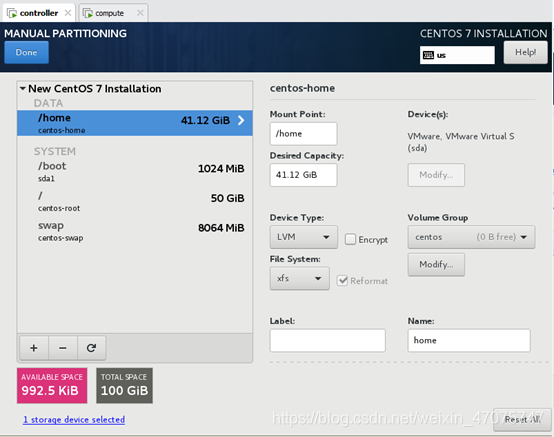Select the / centos-root partition

(x=135, y=201)
